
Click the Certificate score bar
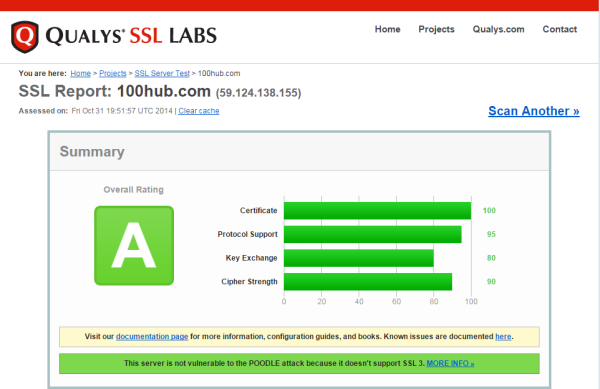[377, 211]
